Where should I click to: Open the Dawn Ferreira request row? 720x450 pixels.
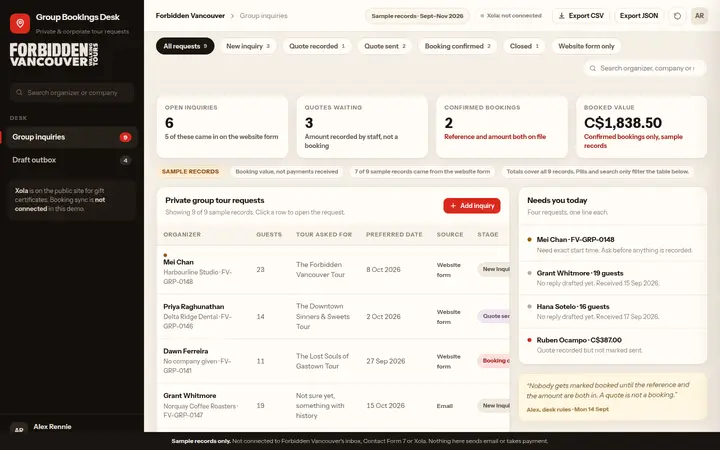click(x=333, y=361)
